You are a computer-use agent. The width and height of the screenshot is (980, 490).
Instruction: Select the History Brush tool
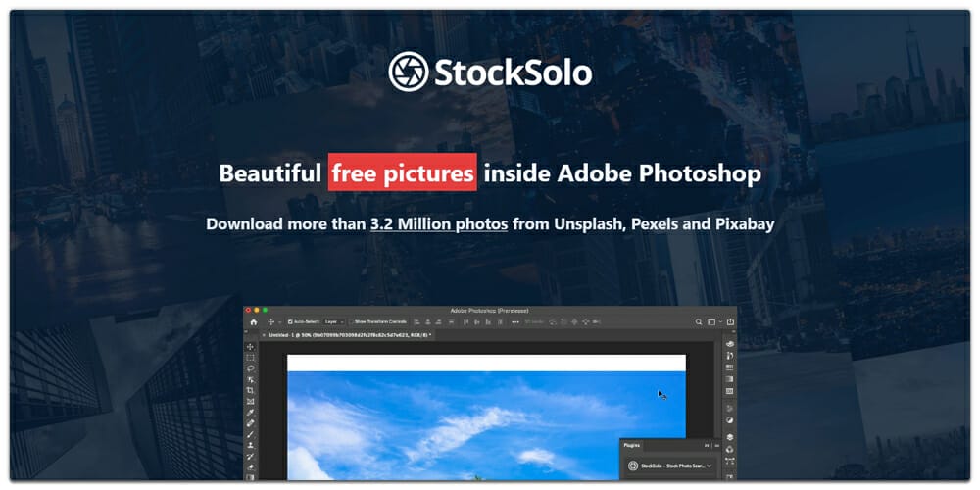pyautogui.click(x=250, y=457)
